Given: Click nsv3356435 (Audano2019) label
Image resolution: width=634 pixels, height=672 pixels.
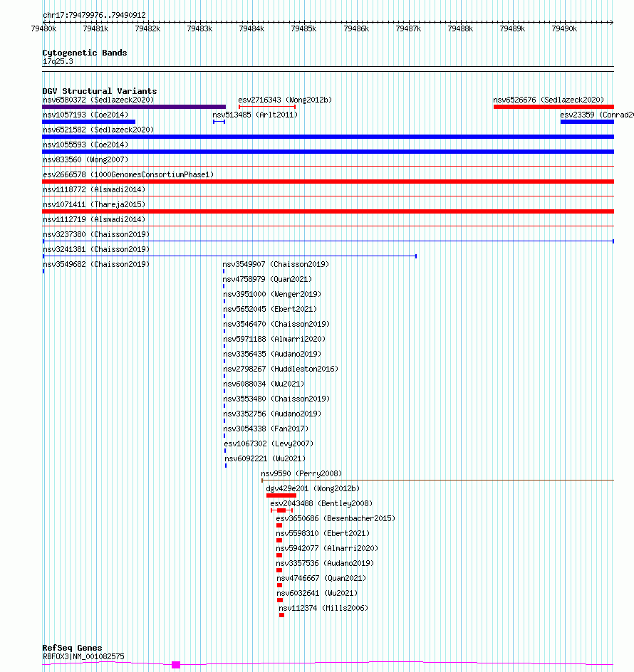Looking at the screenshot, I should click(272, 355).
